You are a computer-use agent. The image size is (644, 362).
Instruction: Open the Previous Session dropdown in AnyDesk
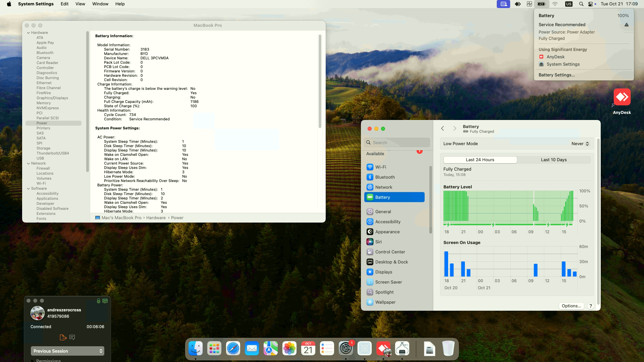67,351
